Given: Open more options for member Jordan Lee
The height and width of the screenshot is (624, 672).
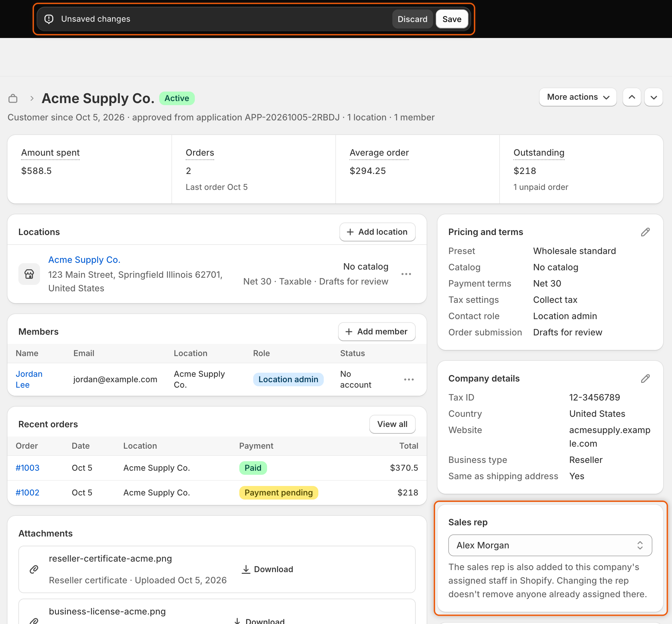Looking at the screenshot, I should pos(409,379).
